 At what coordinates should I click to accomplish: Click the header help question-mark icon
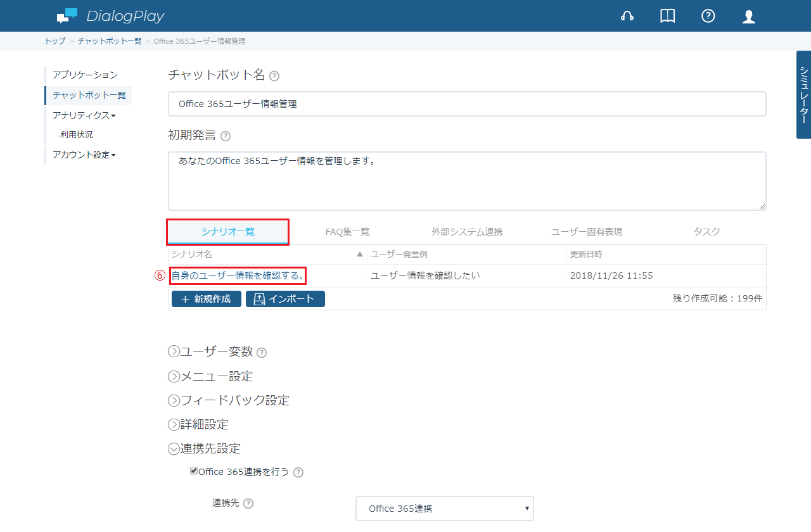tap(708, 16)
